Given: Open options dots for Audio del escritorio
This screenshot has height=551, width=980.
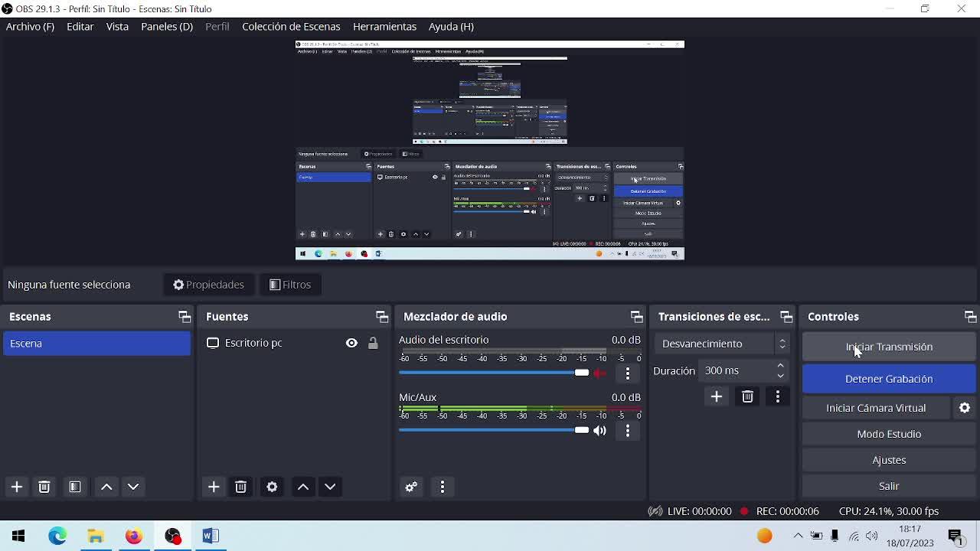Looking at the screenshot, I should (x=628, y=373).
